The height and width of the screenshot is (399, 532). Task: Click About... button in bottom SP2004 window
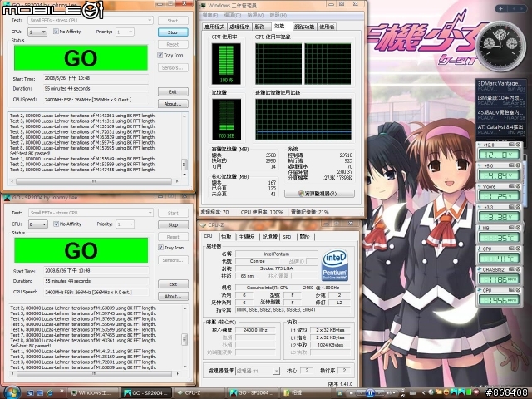pyautogui.click(x=173, y=296)
